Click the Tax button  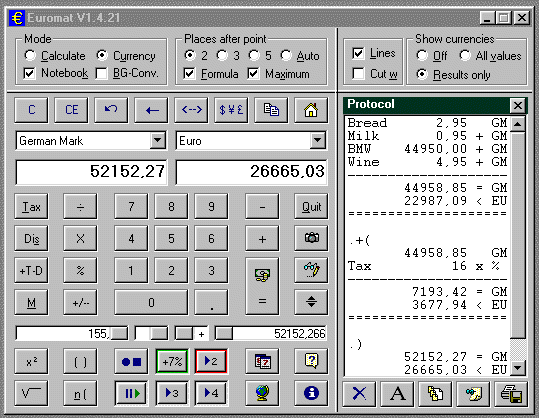[31, 206]
